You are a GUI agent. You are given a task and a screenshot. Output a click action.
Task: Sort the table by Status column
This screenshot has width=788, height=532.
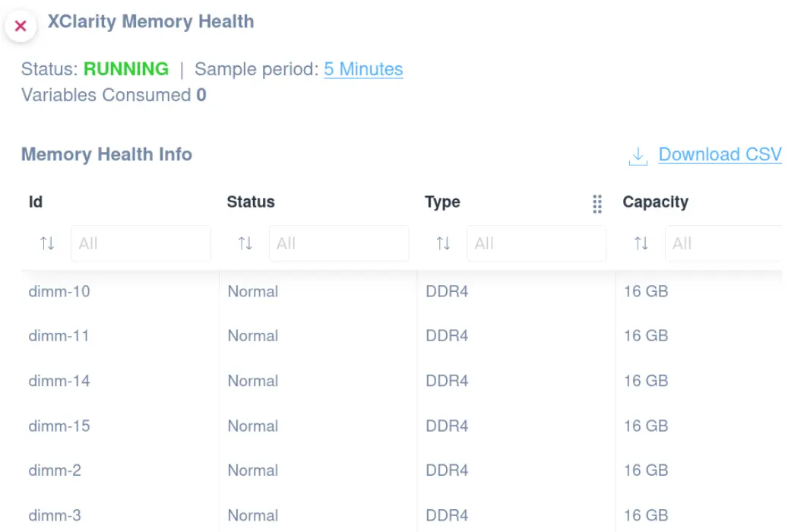(245, 243)
